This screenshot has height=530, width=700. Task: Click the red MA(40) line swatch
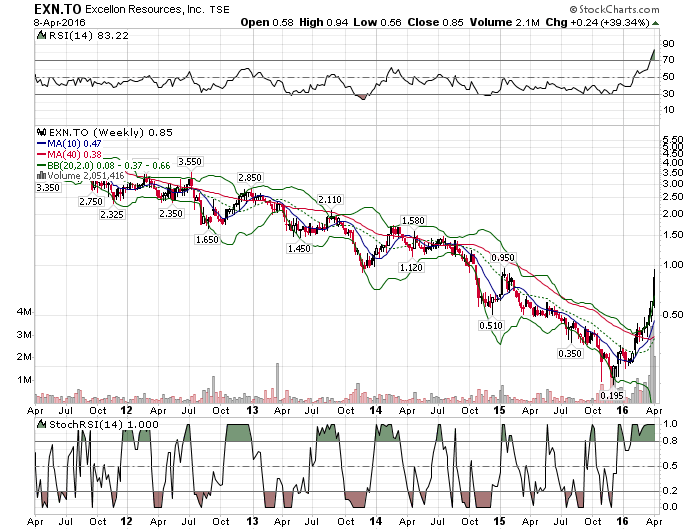click(42, 154)
